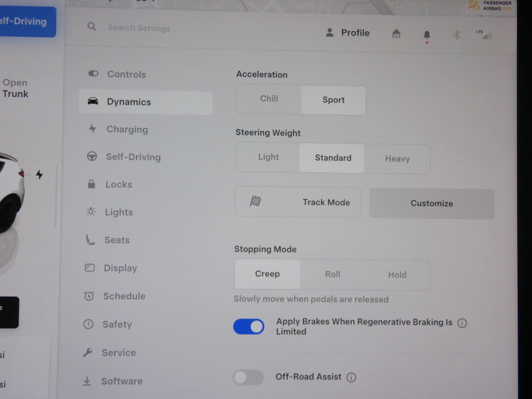Click the Customize button
Screen dimensions: 532x399
point(432,204)
